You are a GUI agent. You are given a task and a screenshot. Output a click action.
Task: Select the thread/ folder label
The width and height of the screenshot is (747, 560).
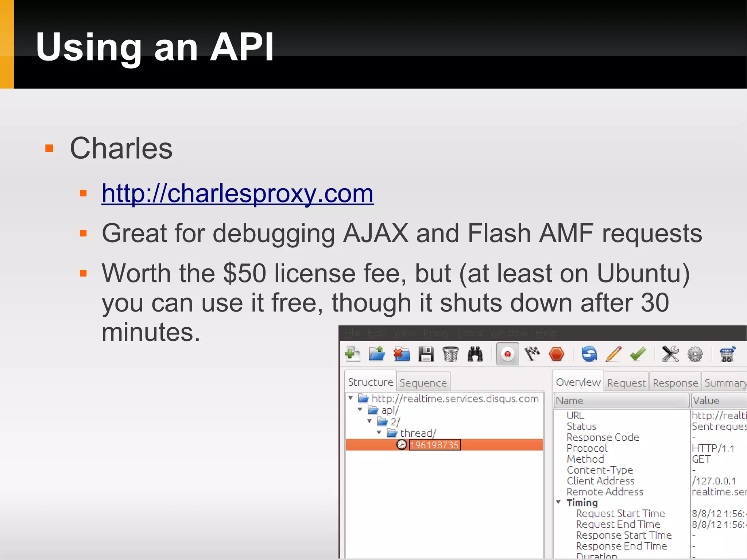[418, 433]
